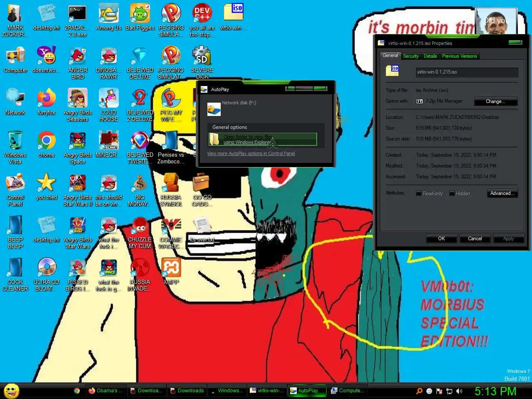The height and width of the screenshot is (399, 532).
Task: Open the Angry Birds Space icon
Action: tap(78, 148)
